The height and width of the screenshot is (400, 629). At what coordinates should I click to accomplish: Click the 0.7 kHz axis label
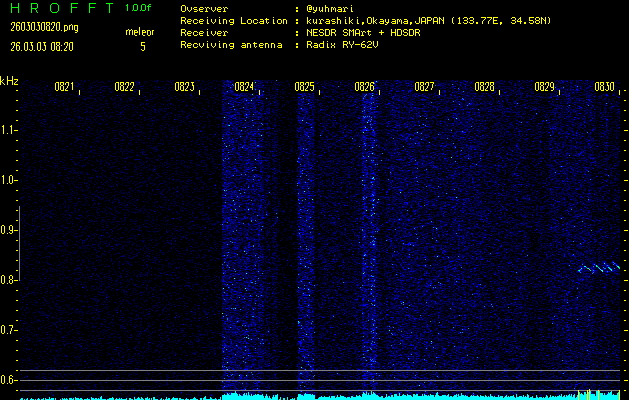(7, 330)
